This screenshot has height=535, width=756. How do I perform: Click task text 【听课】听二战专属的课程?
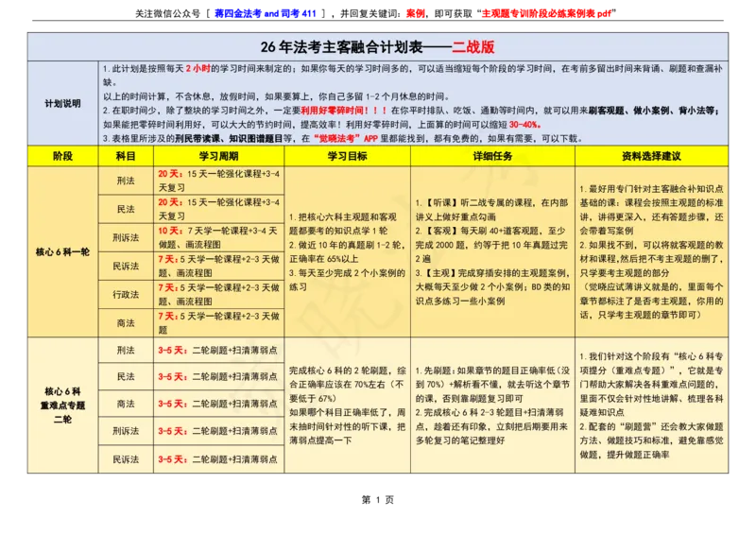490,202
